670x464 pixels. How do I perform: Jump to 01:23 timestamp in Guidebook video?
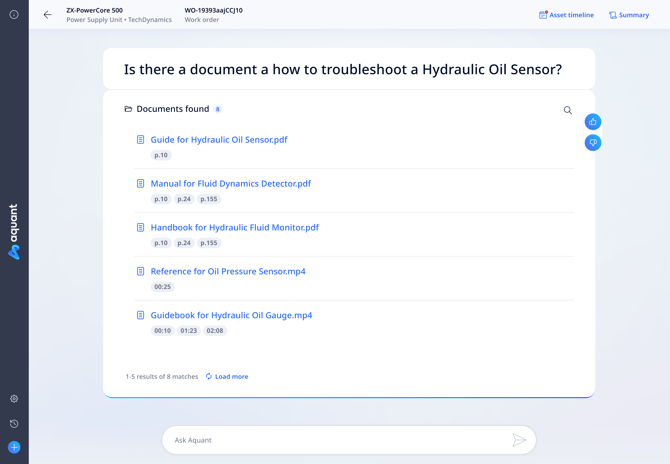coord(189,331)
